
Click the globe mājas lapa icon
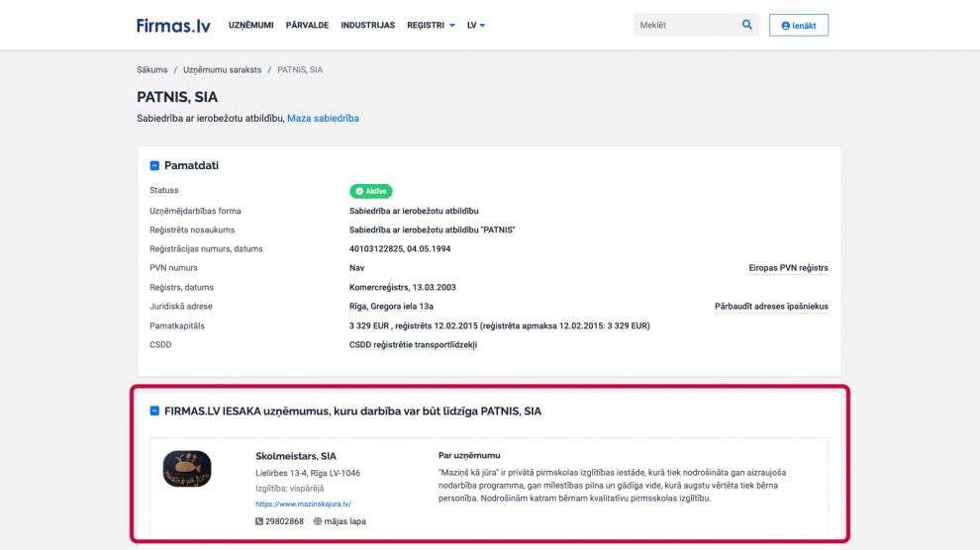(319, 521)
